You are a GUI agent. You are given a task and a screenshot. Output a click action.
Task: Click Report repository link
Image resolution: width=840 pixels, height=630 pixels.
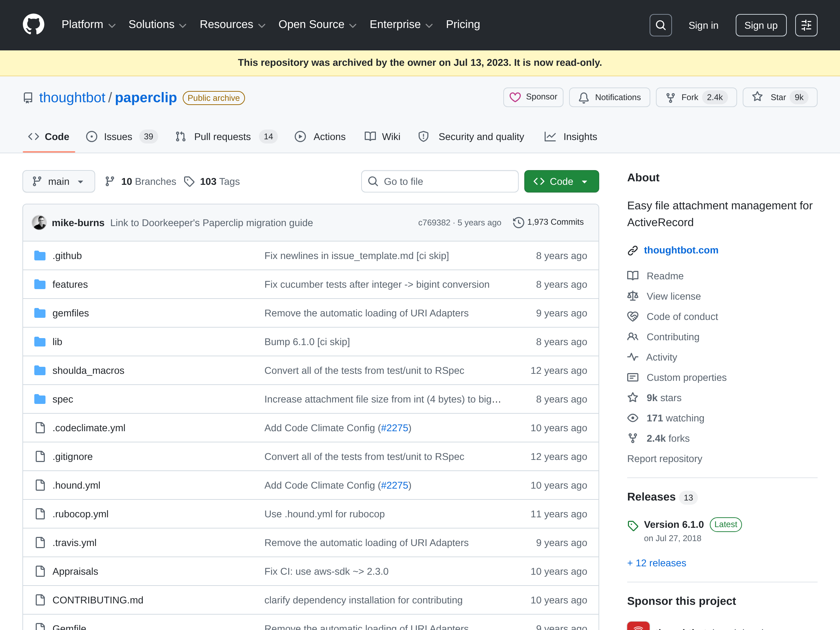pos(665,458)
